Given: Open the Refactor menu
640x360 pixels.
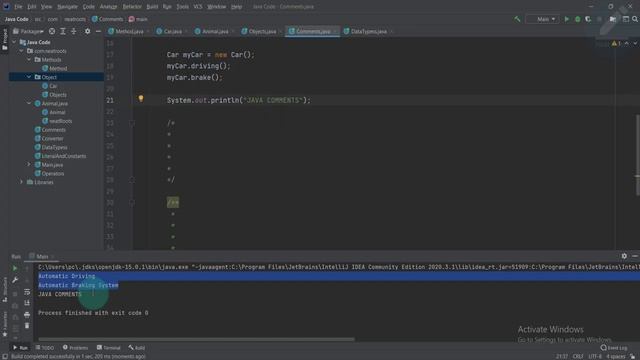Looking at the screenshot, I should pyautogui.click(x=132, y=7).
